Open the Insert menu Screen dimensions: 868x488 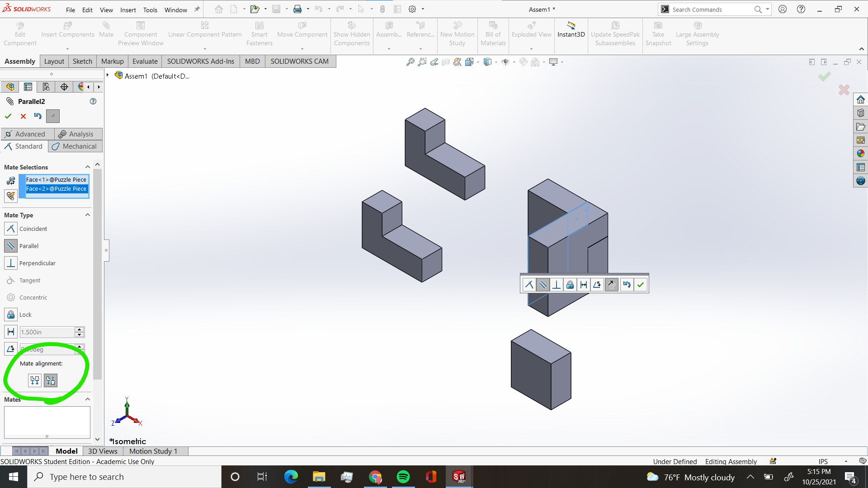[x=128, y=9]
